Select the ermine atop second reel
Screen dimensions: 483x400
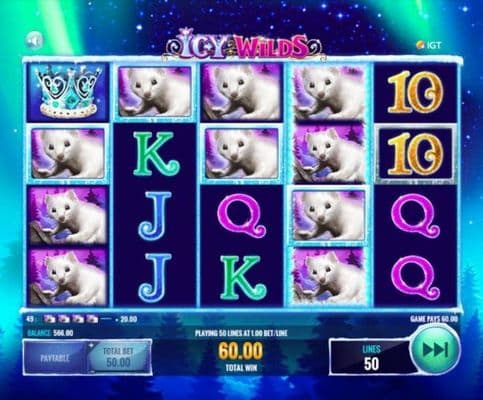point(155,93)
